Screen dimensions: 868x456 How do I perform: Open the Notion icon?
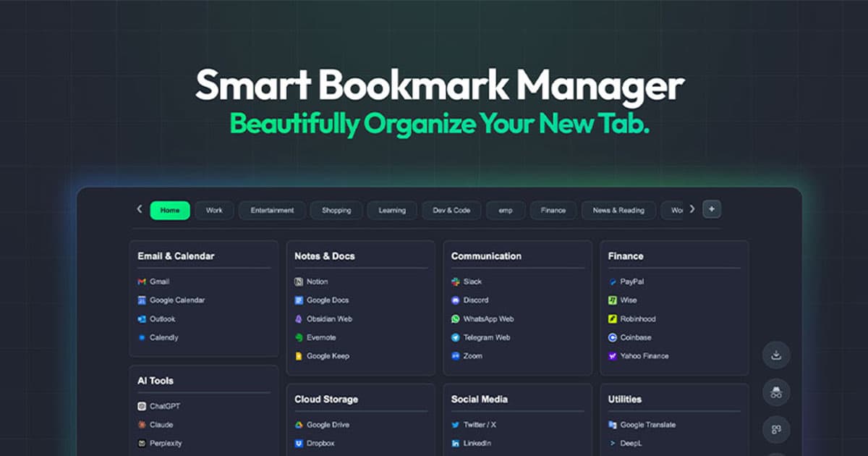299,282
